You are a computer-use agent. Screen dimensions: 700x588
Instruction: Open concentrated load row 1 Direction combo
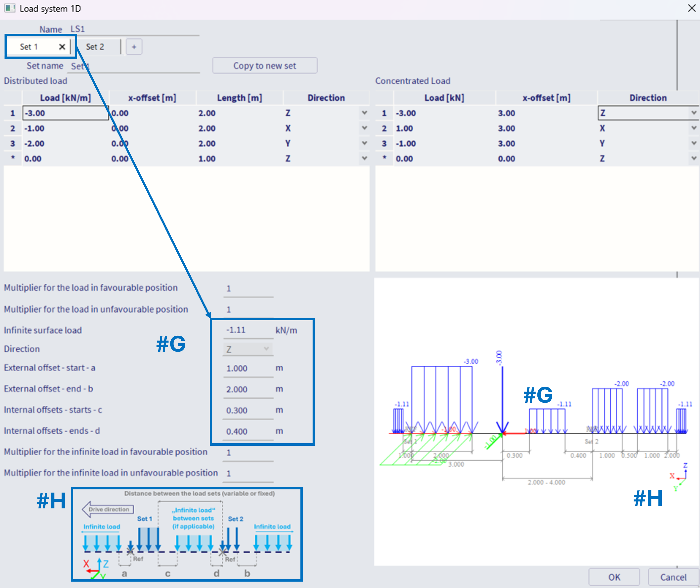[693, 113]
